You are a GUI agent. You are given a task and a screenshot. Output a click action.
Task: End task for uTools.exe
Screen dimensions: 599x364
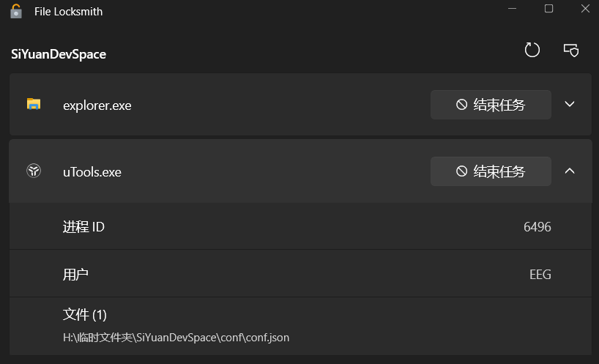click(491, 171)
